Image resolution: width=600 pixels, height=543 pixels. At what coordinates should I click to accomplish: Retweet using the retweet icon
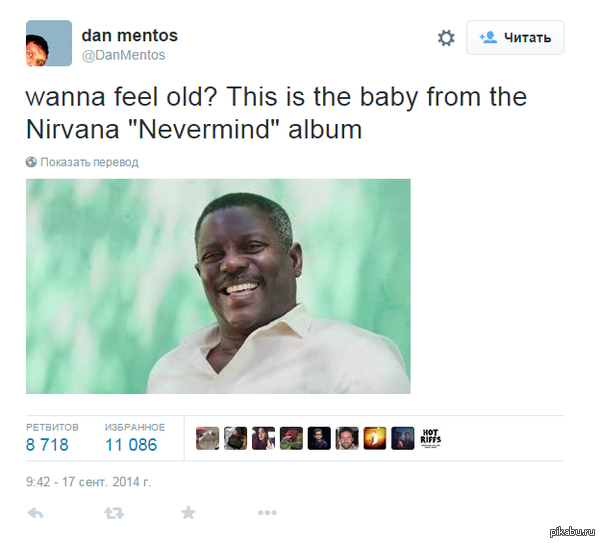(x=111, y=513)
